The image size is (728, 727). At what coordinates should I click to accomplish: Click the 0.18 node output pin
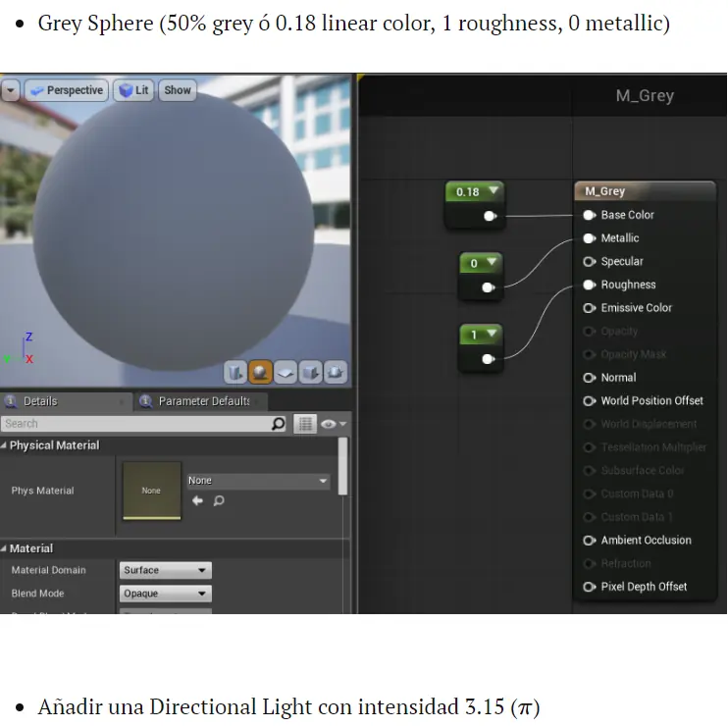(491, 216)
